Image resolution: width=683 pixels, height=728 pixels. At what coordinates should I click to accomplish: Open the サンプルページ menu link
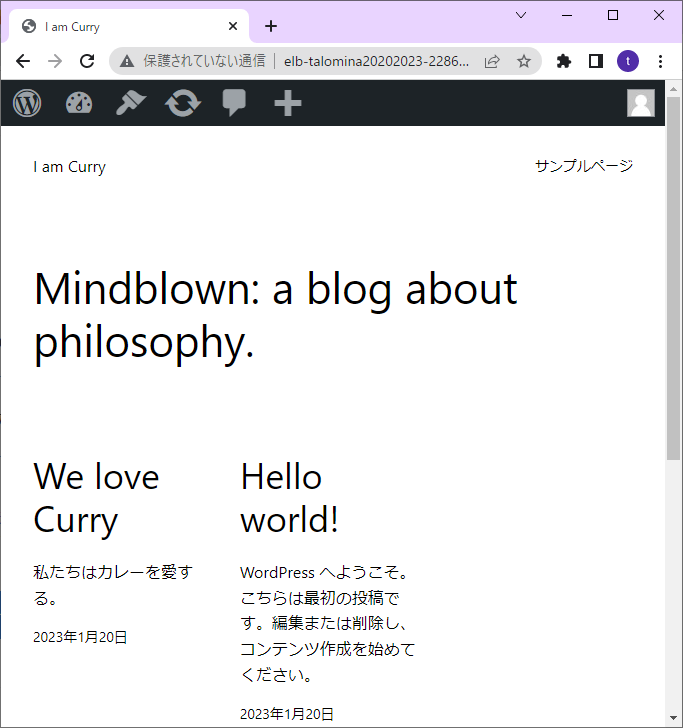[584, 166]
